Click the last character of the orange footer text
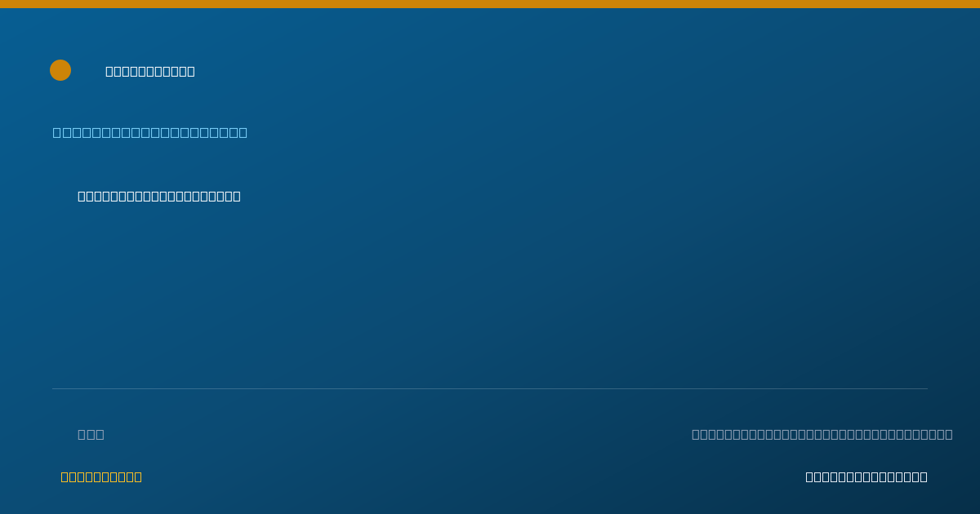The image size is (980, 514). (x=138, y=476)
